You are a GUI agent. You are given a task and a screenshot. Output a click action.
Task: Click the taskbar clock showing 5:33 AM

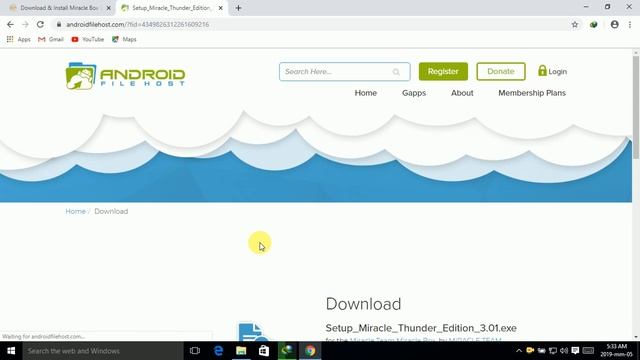616,351
